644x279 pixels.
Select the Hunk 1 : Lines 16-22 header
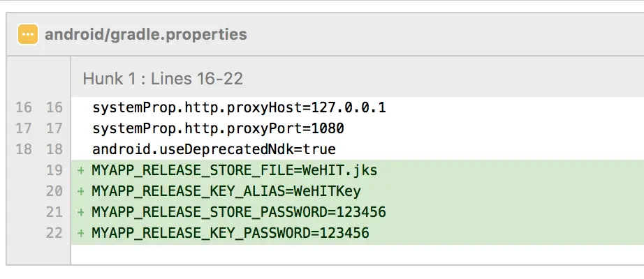pos(163,78)
